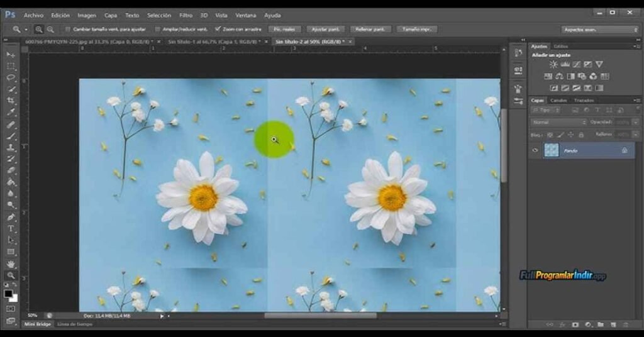Image resolution: width=644 pixels, height=337 pixels.
Task: Open the 'Aspectos esen.' workspace dropdown
Action: 599,30
